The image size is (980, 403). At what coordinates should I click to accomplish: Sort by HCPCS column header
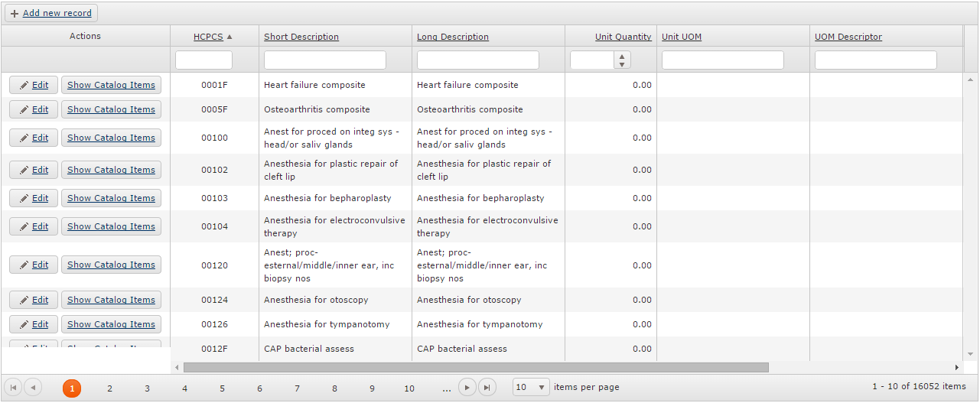(x=208, y=37)
